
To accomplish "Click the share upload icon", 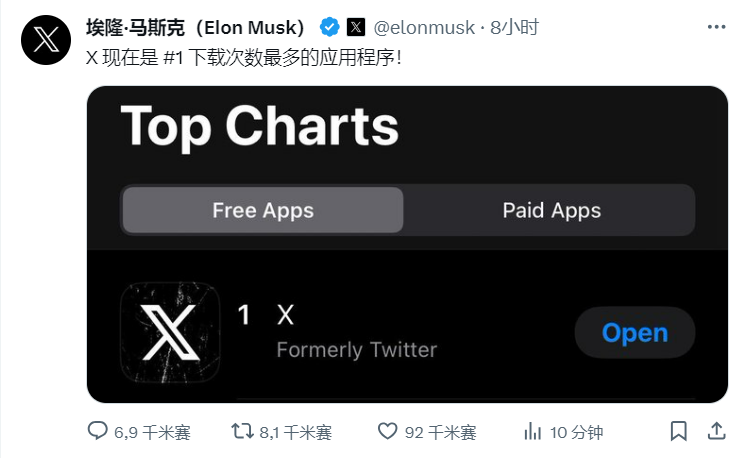I will (x=717, y=432).
